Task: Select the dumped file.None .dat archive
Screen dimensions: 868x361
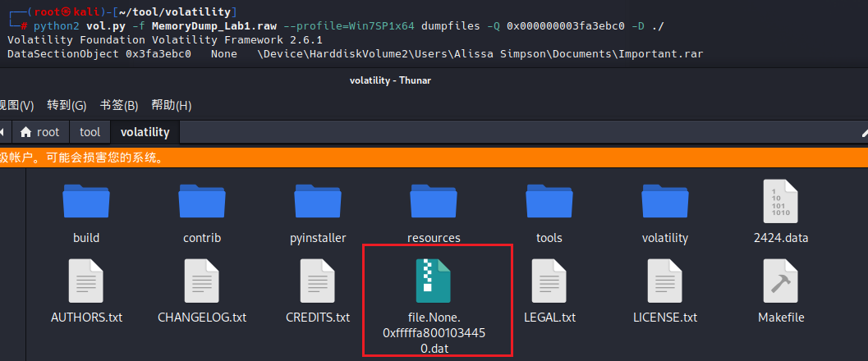Action: pyautogui.click(x=434, y=281)
